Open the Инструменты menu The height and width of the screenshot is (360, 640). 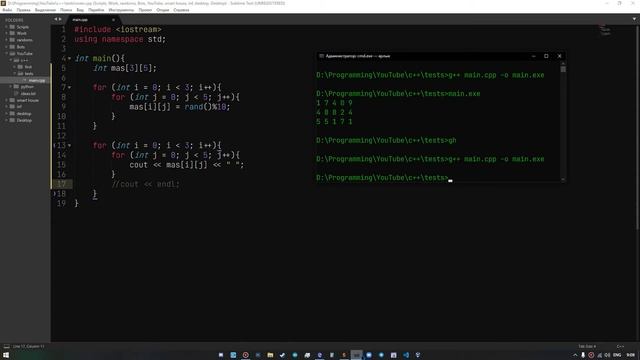click(121, 10)
